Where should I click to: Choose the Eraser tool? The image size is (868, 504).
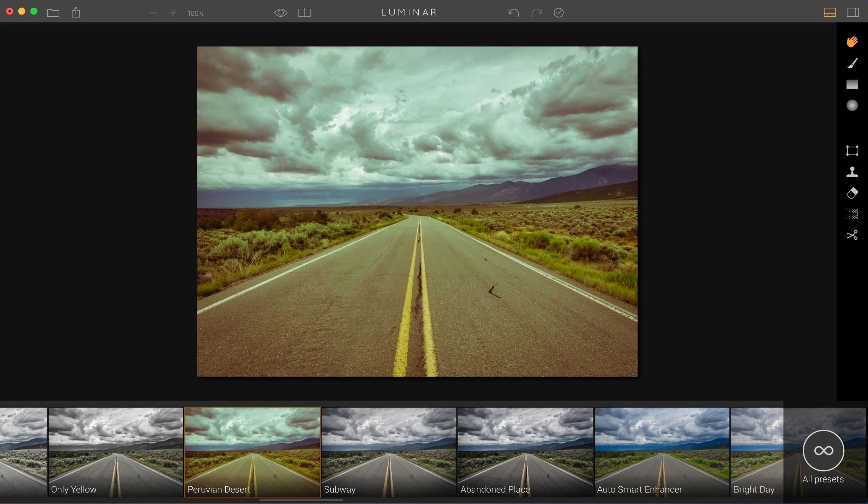coord(852,193)
